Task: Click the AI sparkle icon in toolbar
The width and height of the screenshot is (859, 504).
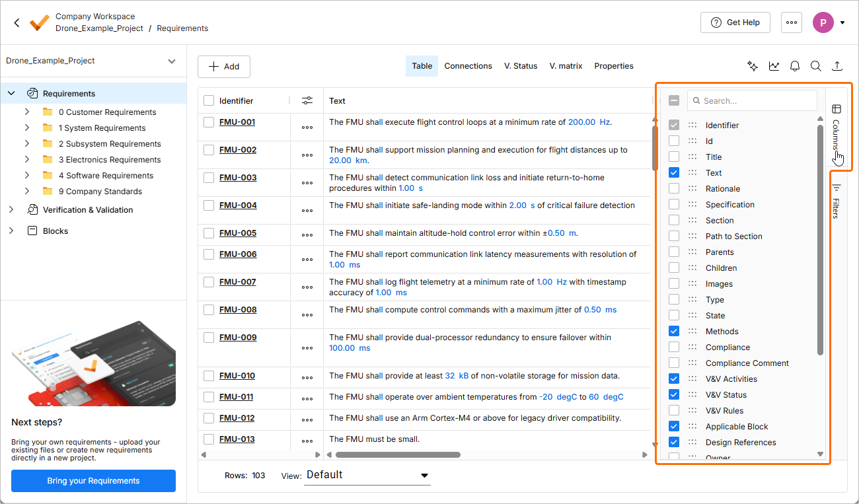Action: (x=752, y=66)
